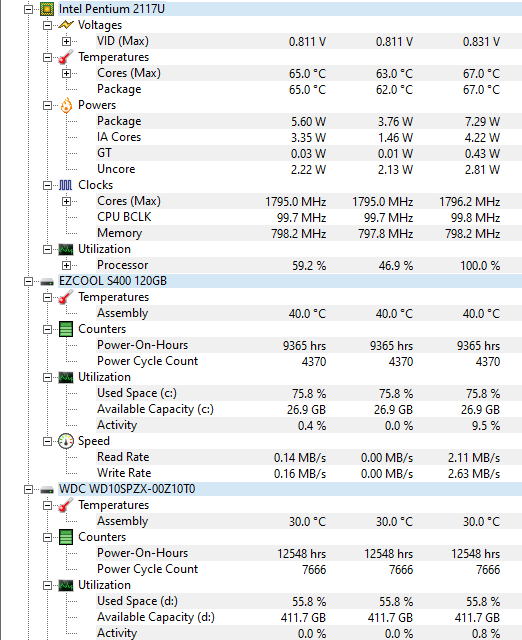Collapse the Speed section
The height and width of the screenshot is (640, 522).
click(47, 441)
